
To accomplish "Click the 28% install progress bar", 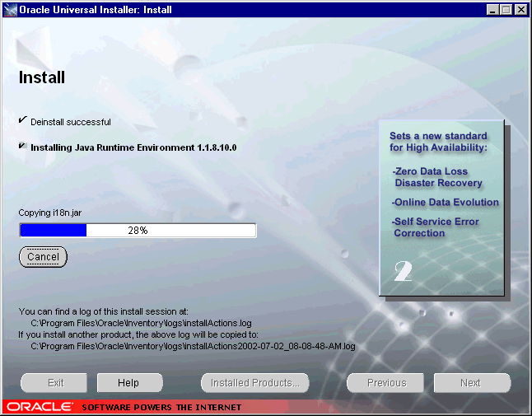I will point(138,231).
